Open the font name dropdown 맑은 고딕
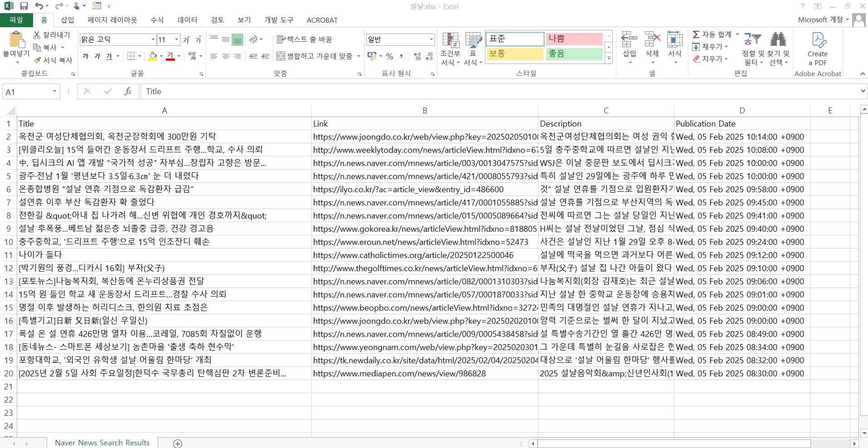 pos(153,39)
